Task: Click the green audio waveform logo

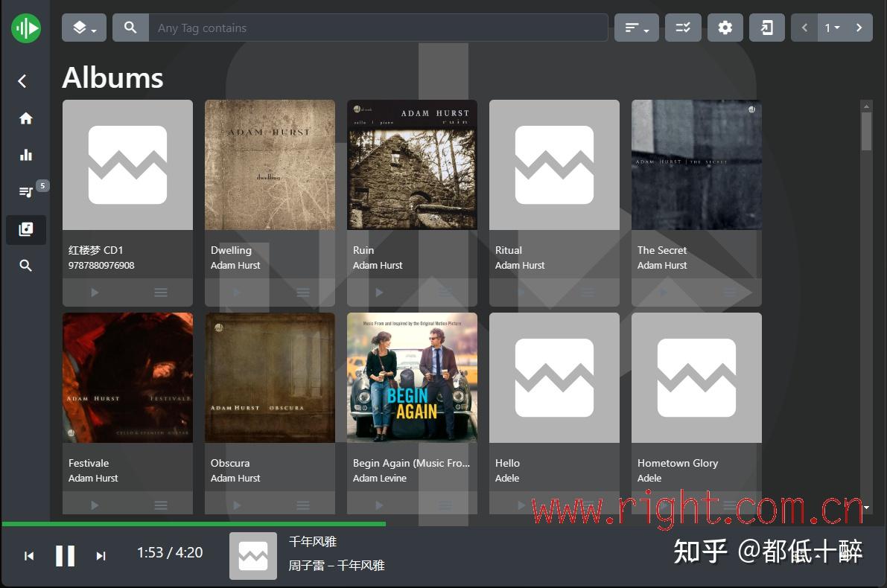Action: [x=26, y=28]
